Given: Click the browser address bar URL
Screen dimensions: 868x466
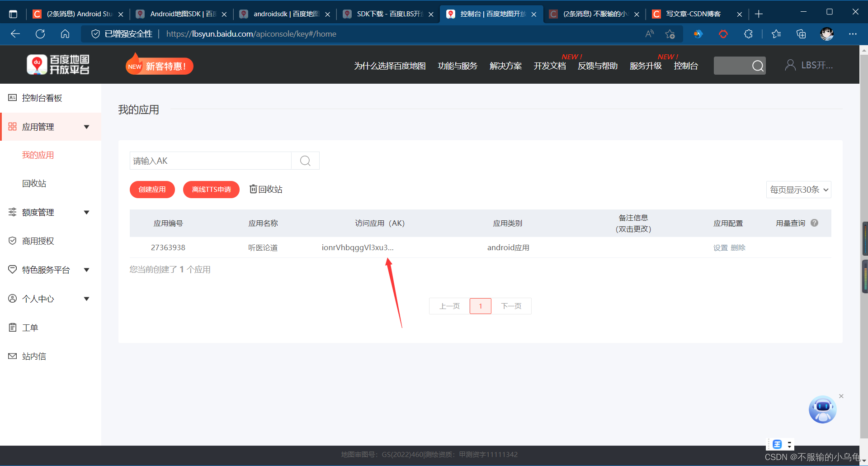Looking at the screenshot, I should (x=251, y=34).
